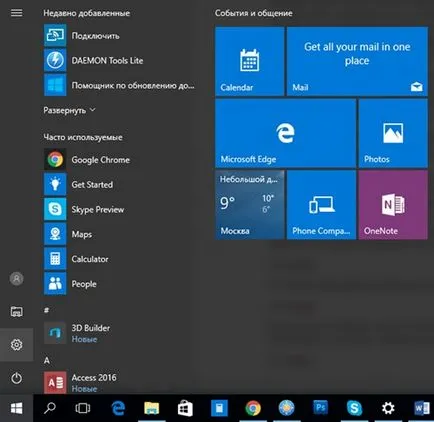Open File Explorer from the taskbar
The width and height of the screenshot is (434, 422).
[x=152, y=408]
